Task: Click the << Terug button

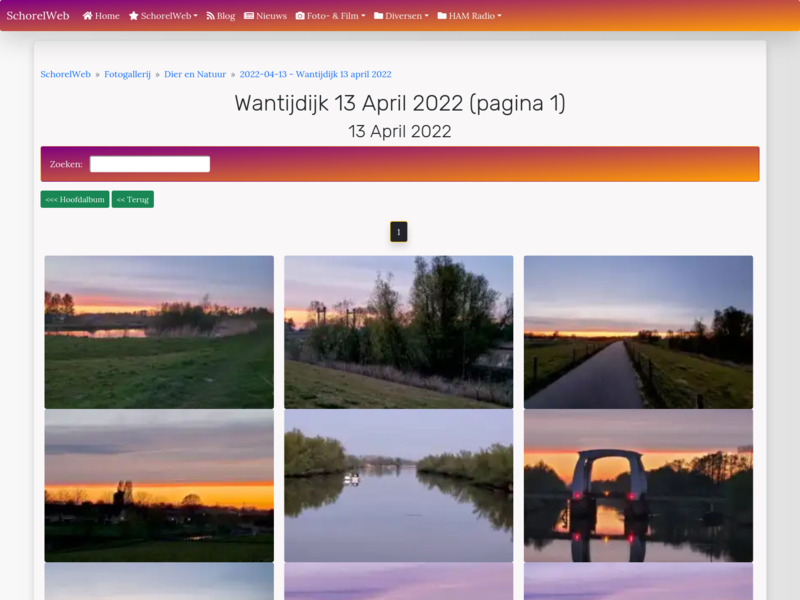Action: click(133, 199)
